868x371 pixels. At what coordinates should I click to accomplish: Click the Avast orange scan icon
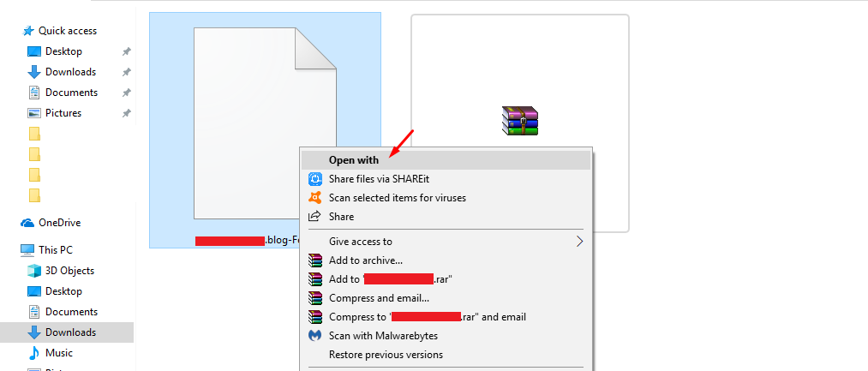pyautogui.click(x=315, y=198)
